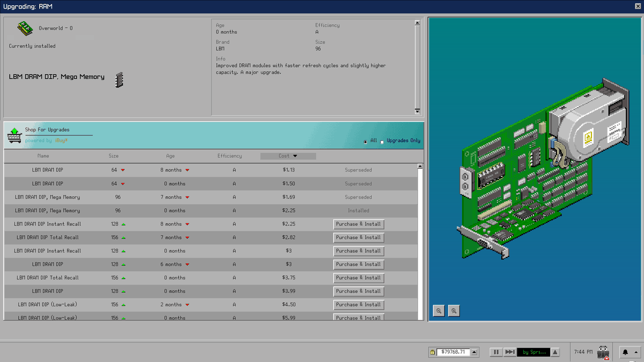Sort the list by the Name column
644x362 pixels.
(x=43, y=156)
